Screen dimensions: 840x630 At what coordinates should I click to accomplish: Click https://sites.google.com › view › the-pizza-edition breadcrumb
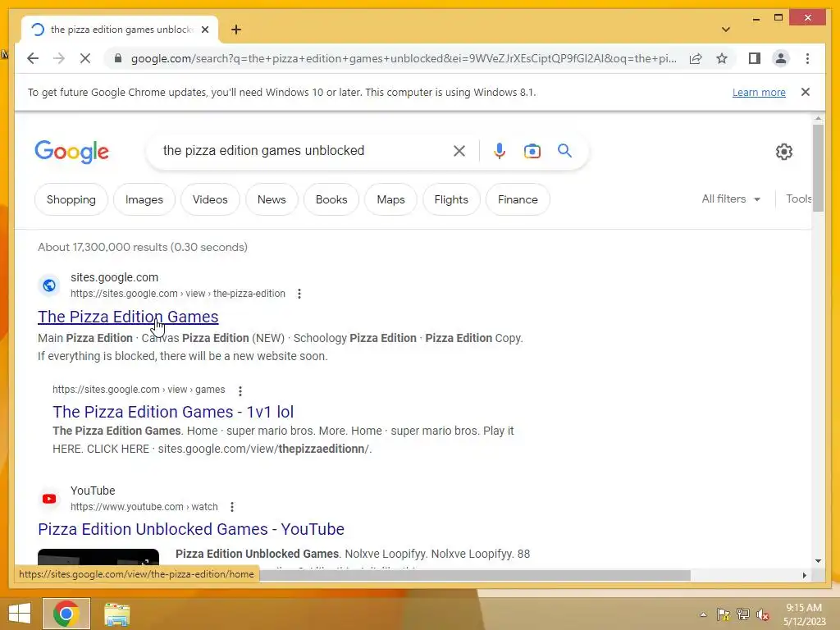coord(178,294)
